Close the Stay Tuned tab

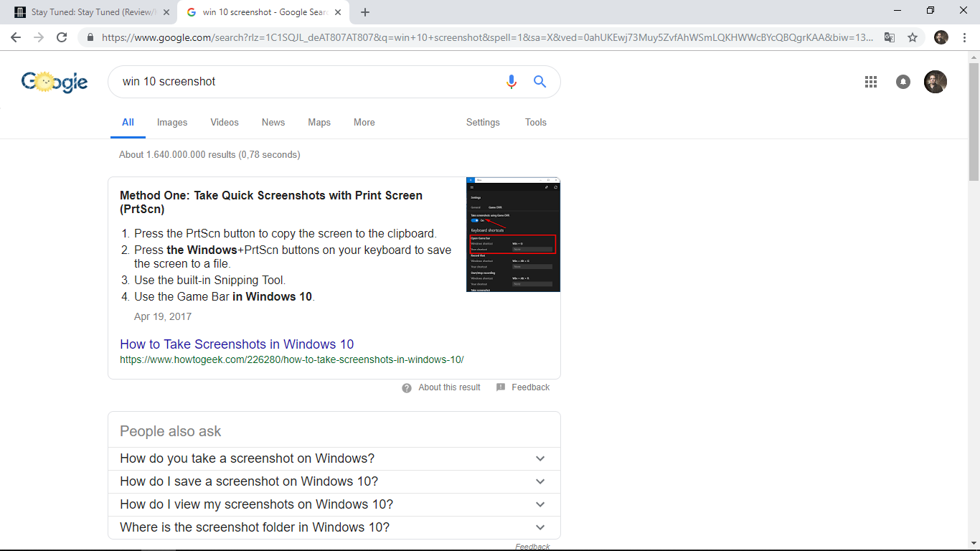(167, 12)
